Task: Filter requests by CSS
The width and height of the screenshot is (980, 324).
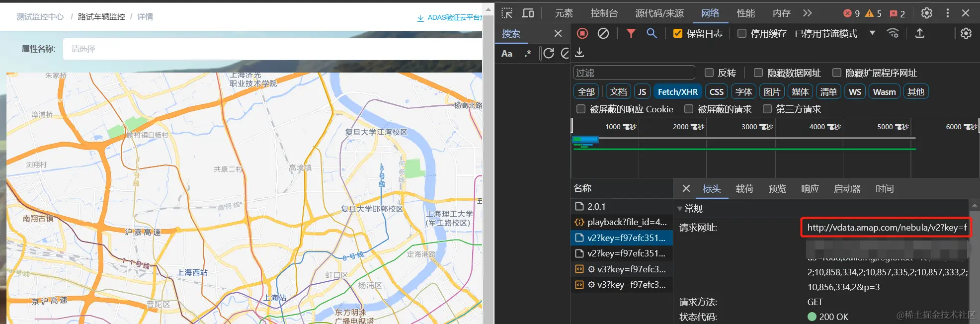Action: [x=717, y=91]
